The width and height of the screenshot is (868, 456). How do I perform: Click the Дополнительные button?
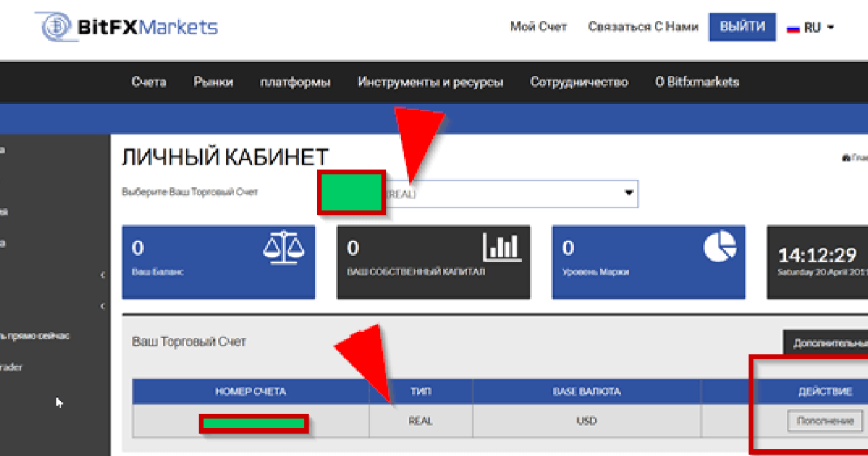[825, 343]
